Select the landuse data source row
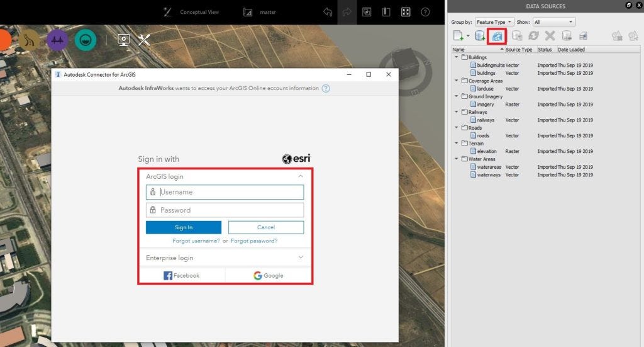This screenshot has width=644, height=347. pyautogui.click(x=531, y=88)
